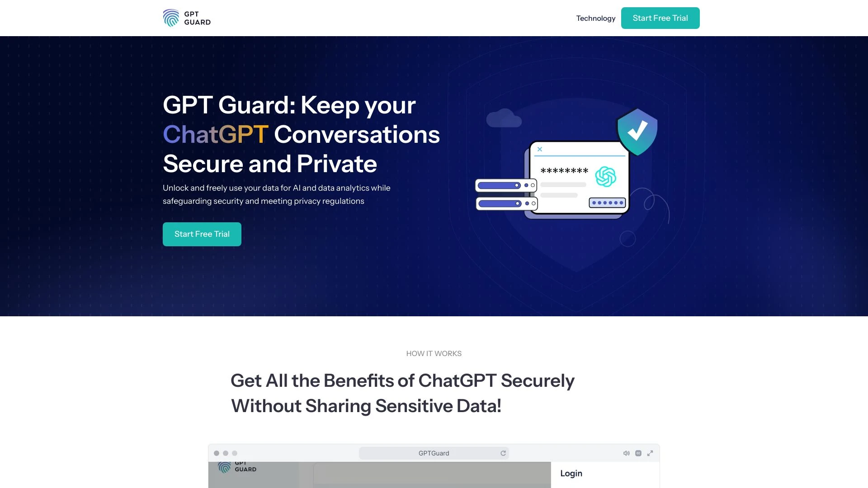This screenshot has width=868, height=488.
Task: Select the Technology navigation link
Action: [x=595, y=18]
